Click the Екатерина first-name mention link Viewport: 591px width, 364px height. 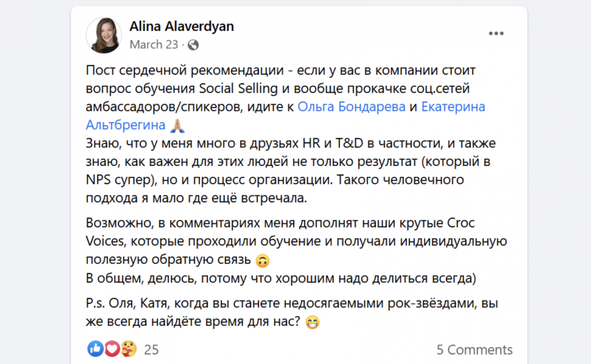pos(453,107)
